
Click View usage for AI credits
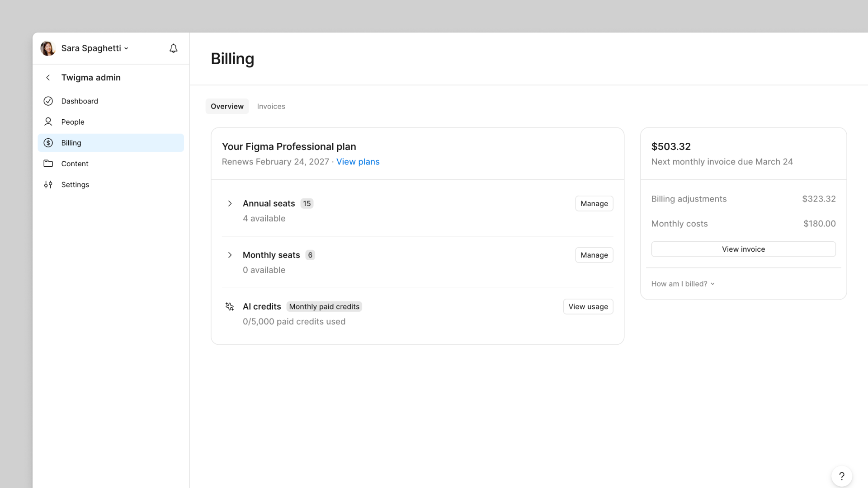(x=588, y=306)
